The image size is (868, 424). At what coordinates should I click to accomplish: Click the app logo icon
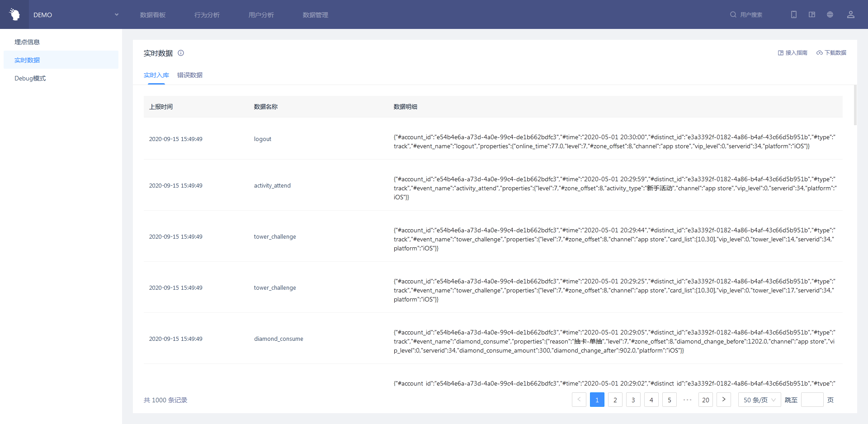pos(14,14)
